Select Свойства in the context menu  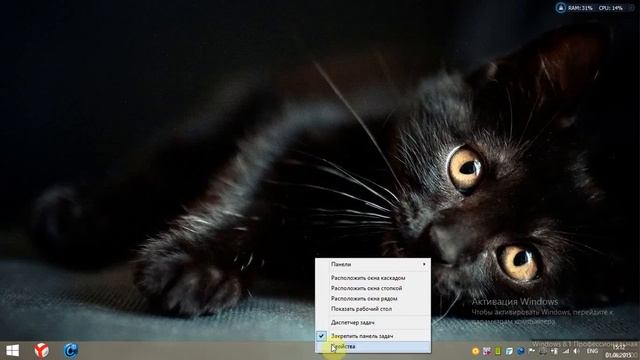[373, 347]
